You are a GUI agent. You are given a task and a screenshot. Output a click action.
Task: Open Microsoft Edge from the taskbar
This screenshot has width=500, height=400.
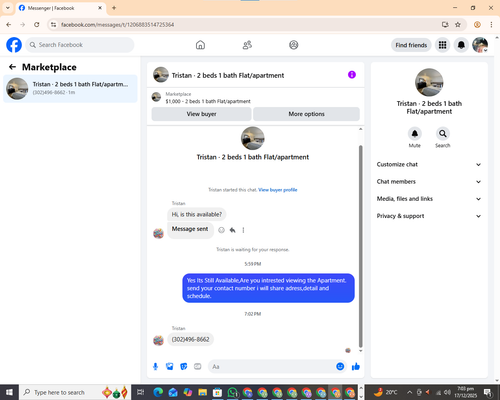click(x=158, y=392)
